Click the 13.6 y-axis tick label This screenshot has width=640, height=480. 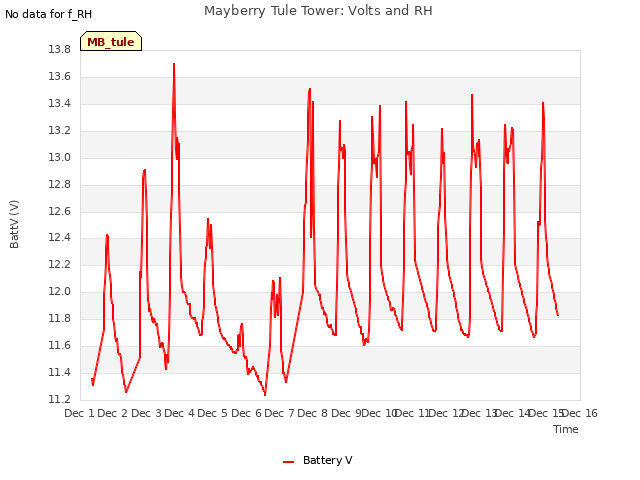[x=59, y=77]
